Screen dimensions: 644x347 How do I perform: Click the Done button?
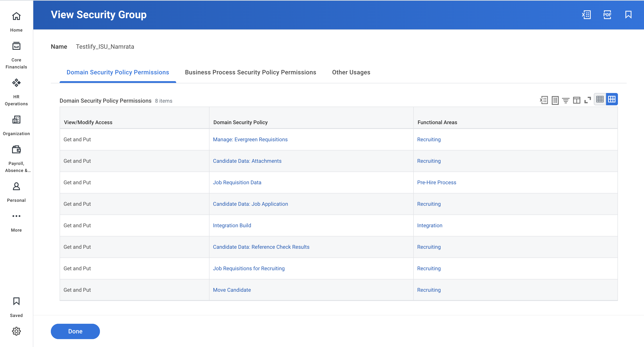[75, 331]
